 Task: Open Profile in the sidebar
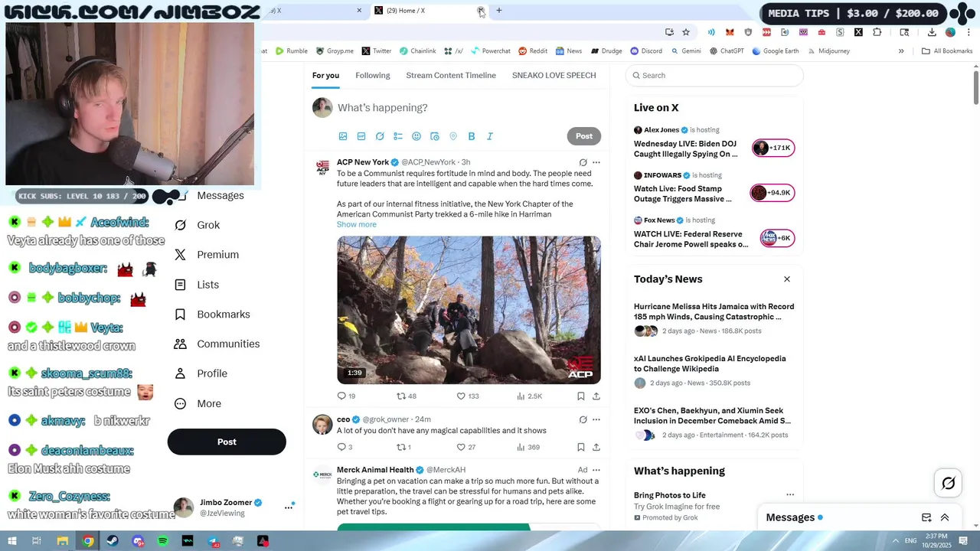(201, 373)
